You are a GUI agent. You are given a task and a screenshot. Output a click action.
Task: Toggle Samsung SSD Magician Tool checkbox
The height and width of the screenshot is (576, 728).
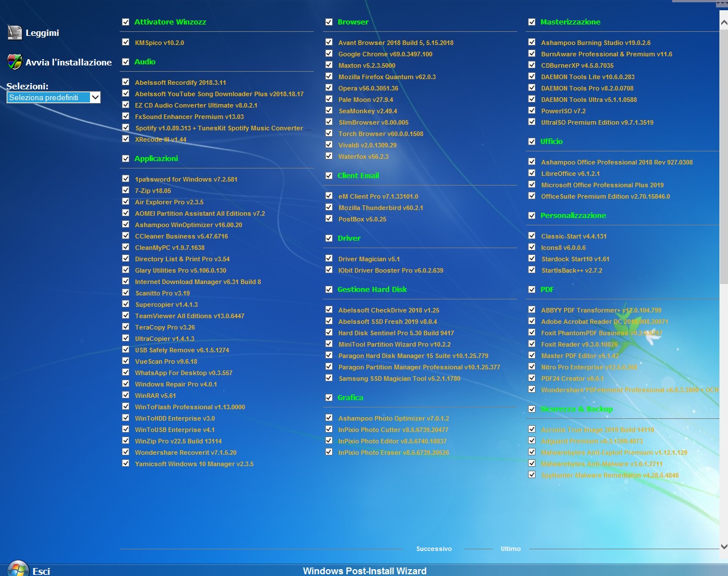tap(329, 378)
